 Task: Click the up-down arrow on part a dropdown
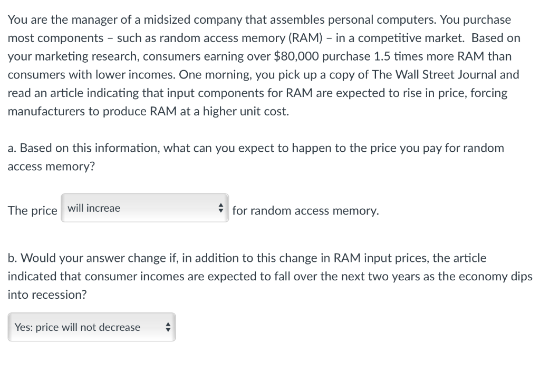(221, 208)
